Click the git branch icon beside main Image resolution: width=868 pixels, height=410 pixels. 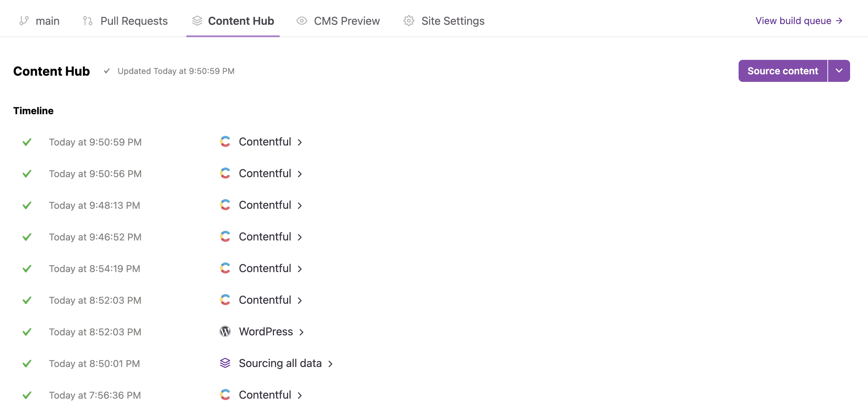tap(24, 21)
